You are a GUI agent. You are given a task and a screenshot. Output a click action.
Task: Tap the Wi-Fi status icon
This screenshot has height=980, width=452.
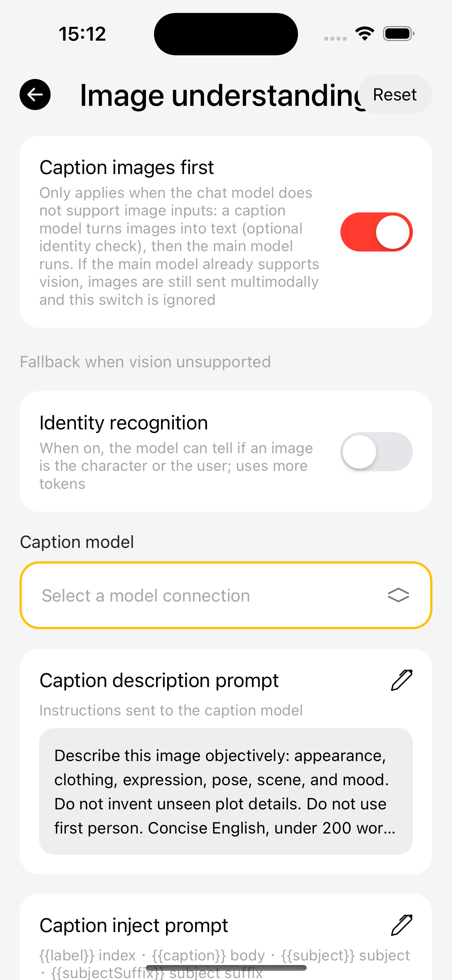[365, 34]
